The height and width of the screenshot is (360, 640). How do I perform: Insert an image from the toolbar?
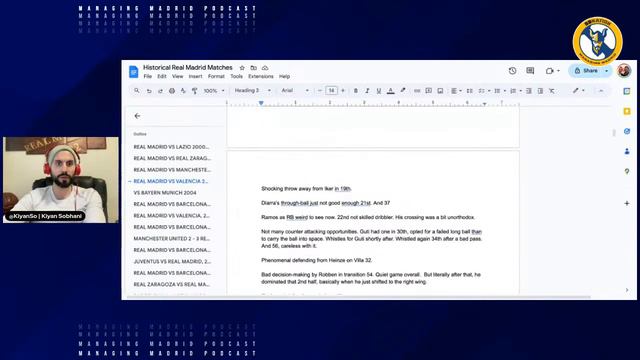coord(440,91)
